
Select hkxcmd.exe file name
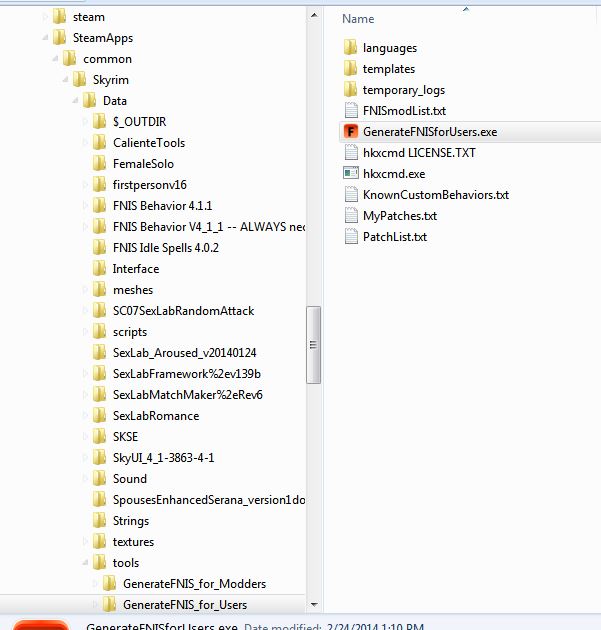[x=394, y=173]
